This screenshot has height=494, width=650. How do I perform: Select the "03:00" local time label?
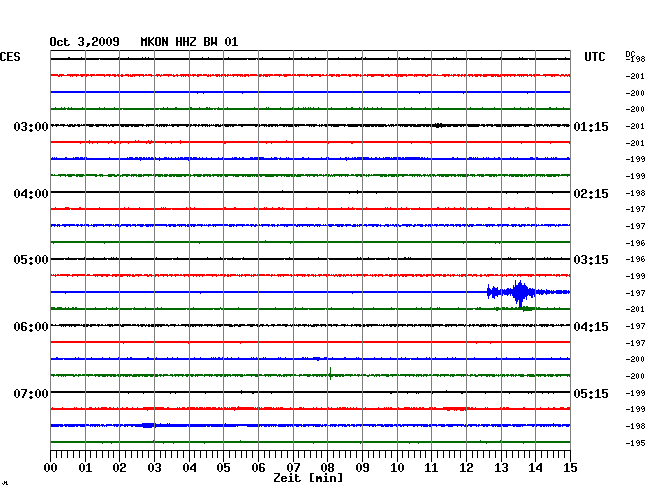[31, 126]
